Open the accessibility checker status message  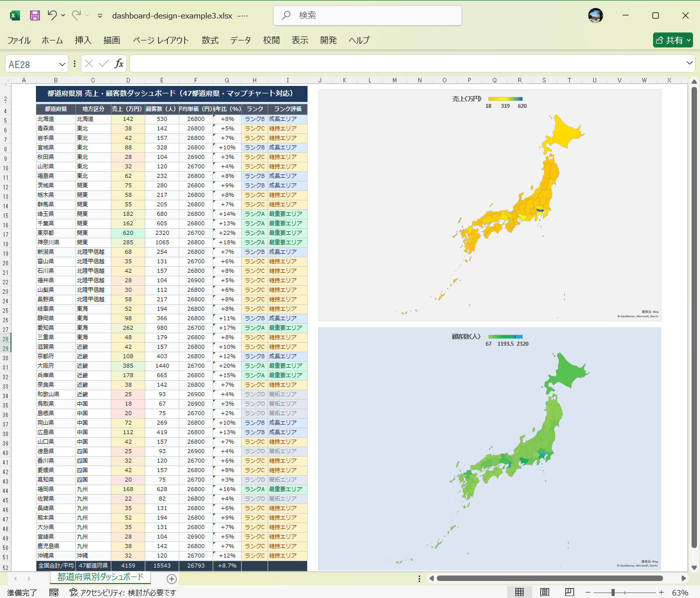(x=123, y=593)
